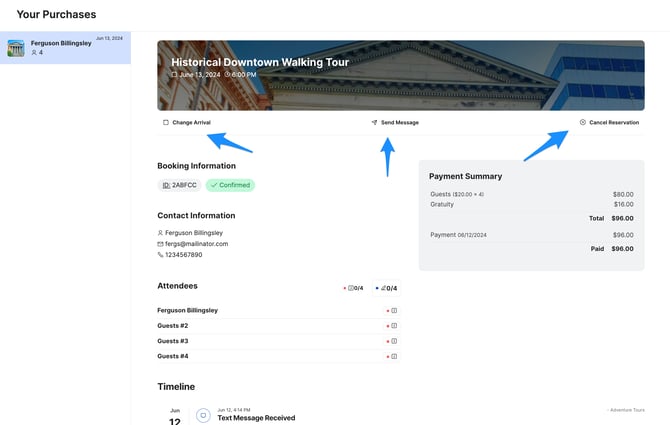Click the Your Purchases heading
The height and width of the screenshot is (425, 670).
(56, 15)
